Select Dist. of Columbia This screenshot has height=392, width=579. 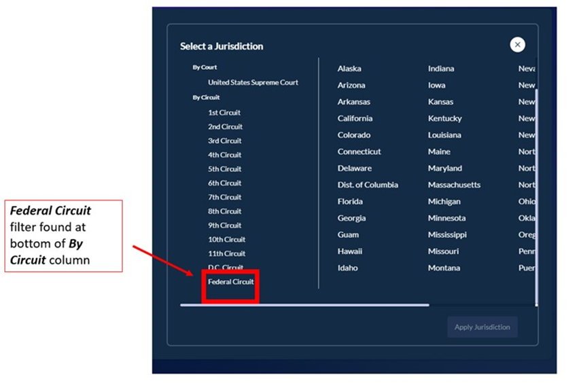(368, 185)
